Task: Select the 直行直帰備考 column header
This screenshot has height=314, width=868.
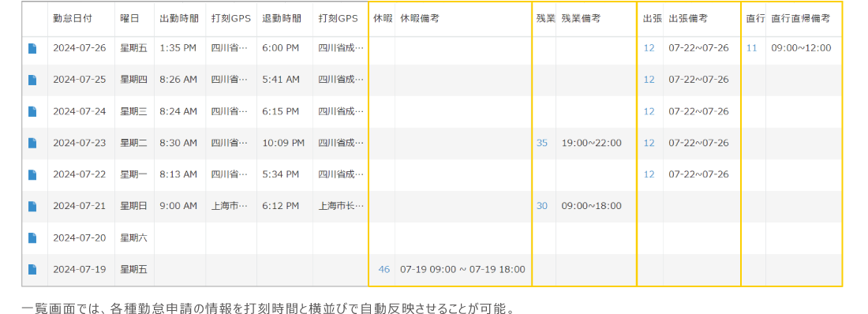Action: 800,18
